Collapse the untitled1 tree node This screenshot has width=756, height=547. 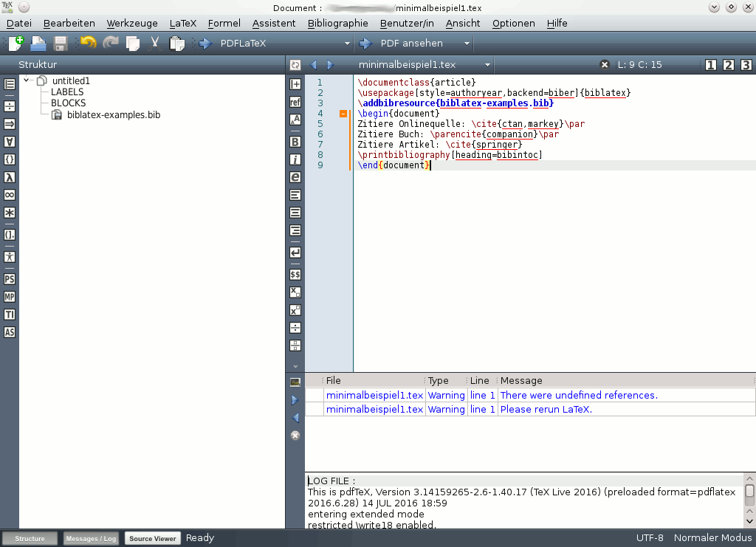point(27,80)
